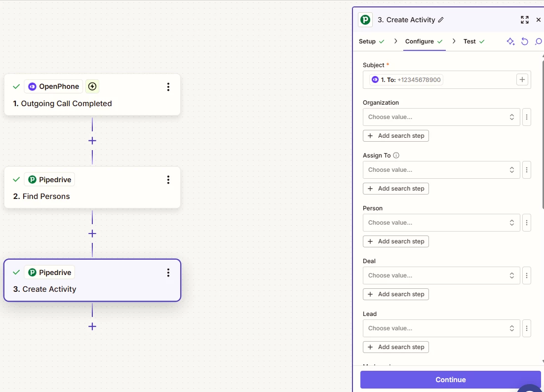Image resolution: width=544 pixels, height=392 pixels.
Task: Click the undo/refresh arrow icon
Action: click(x=525, y=41)
